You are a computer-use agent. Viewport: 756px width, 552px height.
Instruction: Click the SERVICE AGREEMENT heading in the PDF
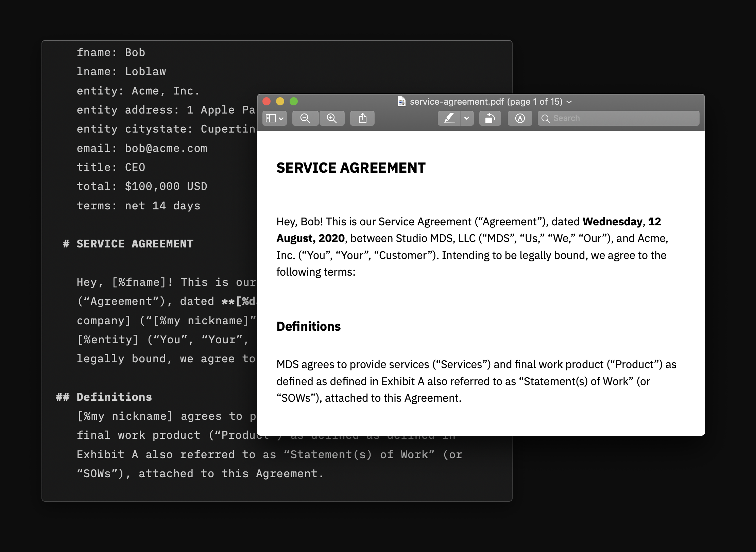click(x=351, y=168)
